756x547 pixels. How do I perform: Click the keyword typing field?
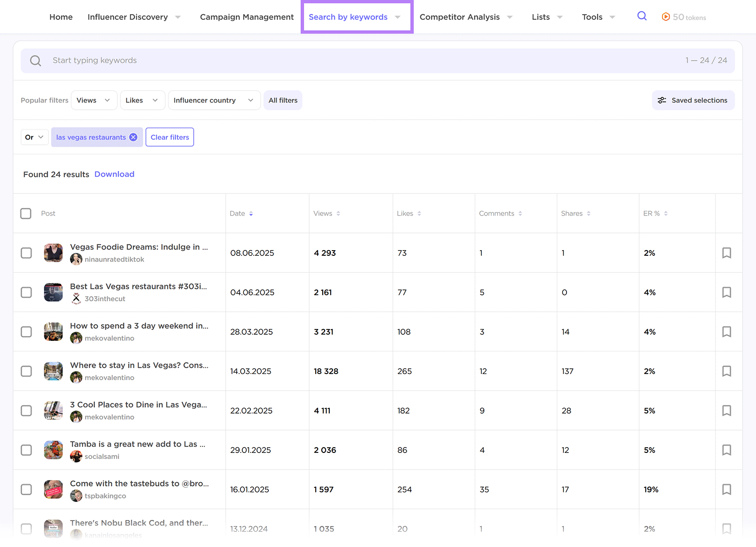[189, 61]
